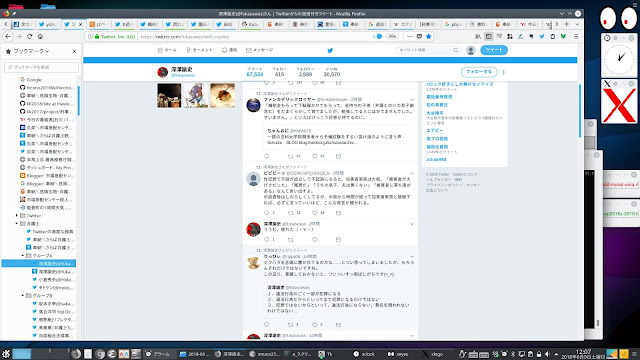Reload the page with the refresh icon
The width and height of the screenshot is (640, 360).
tap(29, 36)
